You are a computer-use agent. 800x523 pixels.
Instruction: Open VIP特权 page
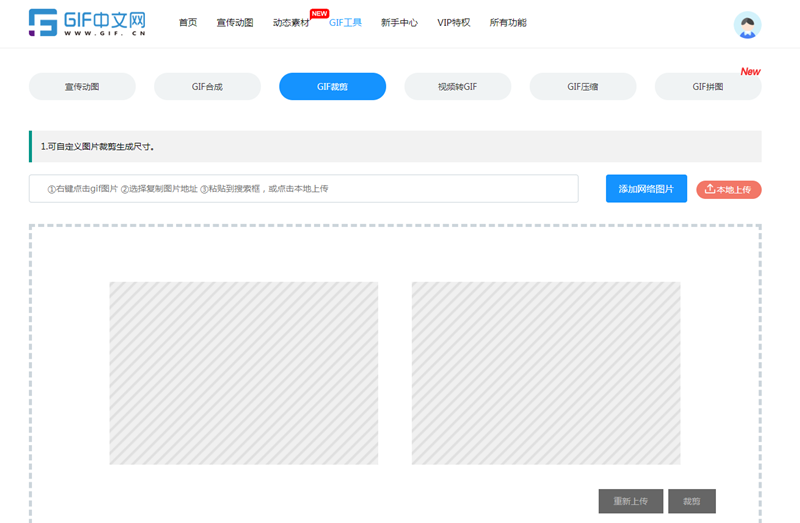click(x=453, y=23)
